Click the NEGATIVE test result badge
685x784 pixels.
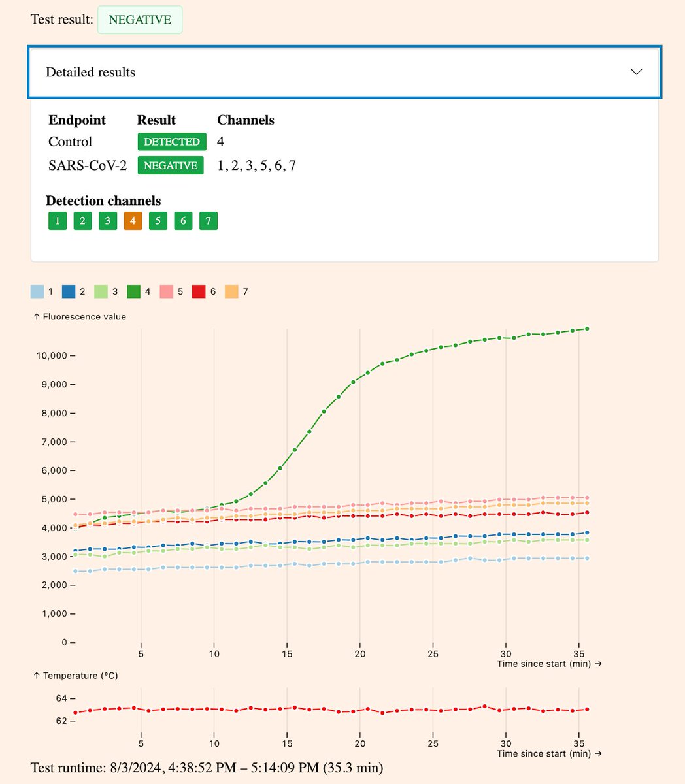[x=140, y=20]
